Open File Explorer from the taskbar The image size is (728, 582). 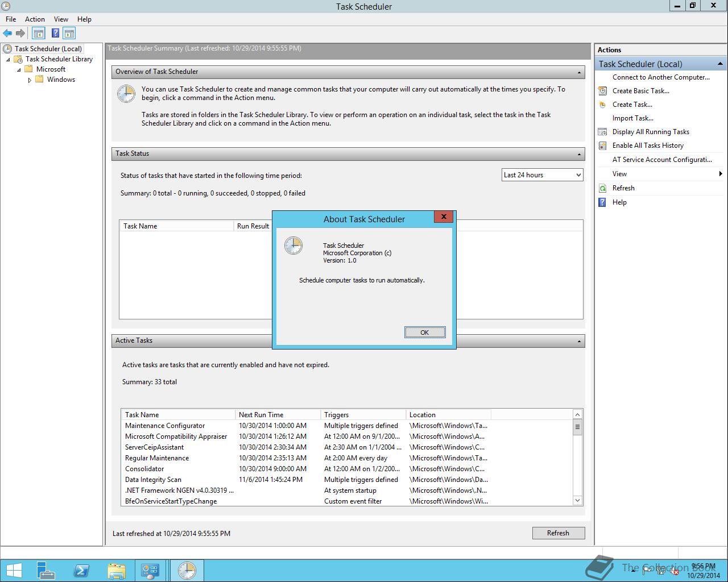(116, 570)
